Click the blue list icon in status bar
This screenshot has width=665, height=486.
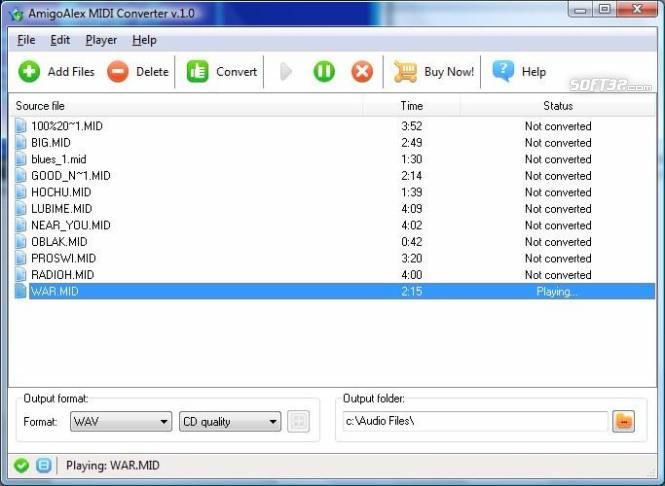click(43, 465)
